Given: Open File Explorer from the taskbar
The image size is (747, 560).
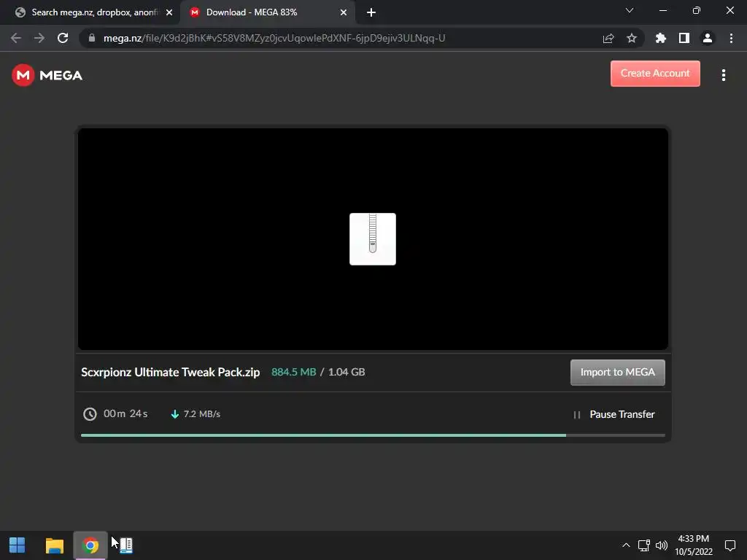Looking at the screenshot, I should (x=54, y=545).
